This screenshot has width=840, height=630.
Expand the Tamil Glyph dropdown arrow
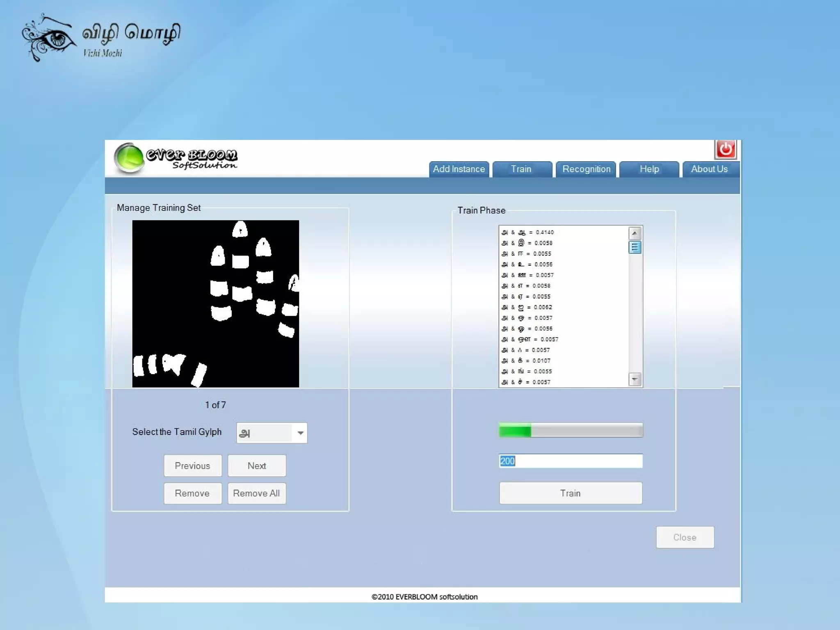point(300,433)
